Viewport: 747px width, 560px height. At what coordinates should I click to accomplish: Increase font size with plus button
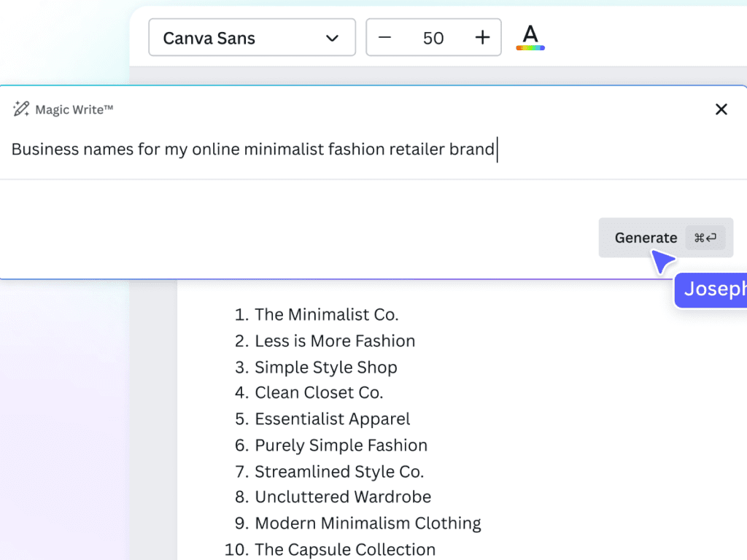tap(482, 38)
